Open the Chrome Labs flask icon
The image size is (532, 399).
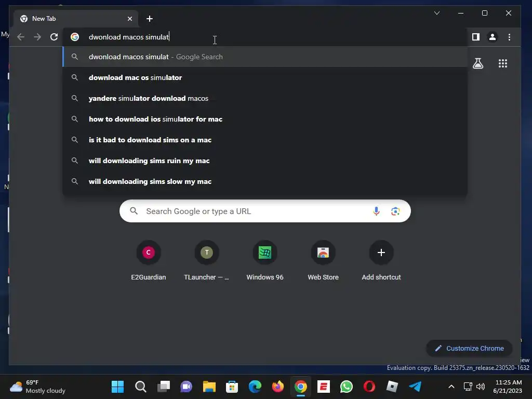[x=478, y=63]
